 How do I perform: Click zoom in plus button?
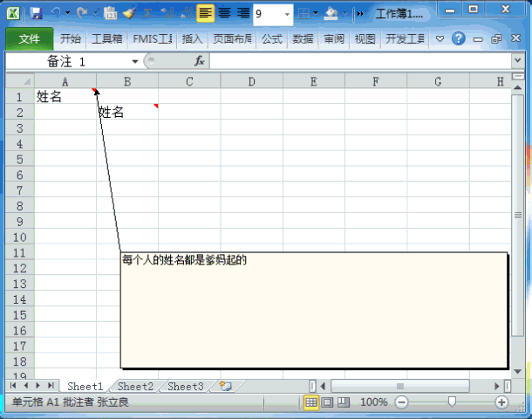pyautogui.click(x=501, y=402)
